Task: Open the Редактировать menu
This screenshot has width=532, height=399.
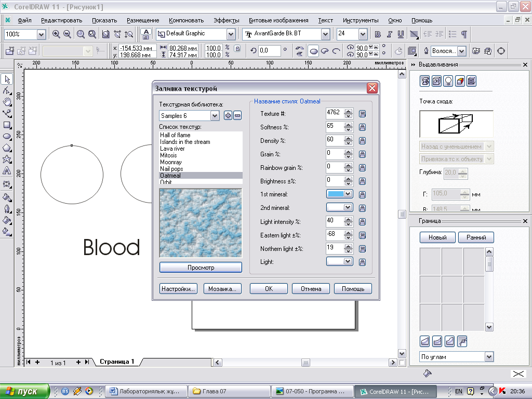Action: tap(62, 20)
